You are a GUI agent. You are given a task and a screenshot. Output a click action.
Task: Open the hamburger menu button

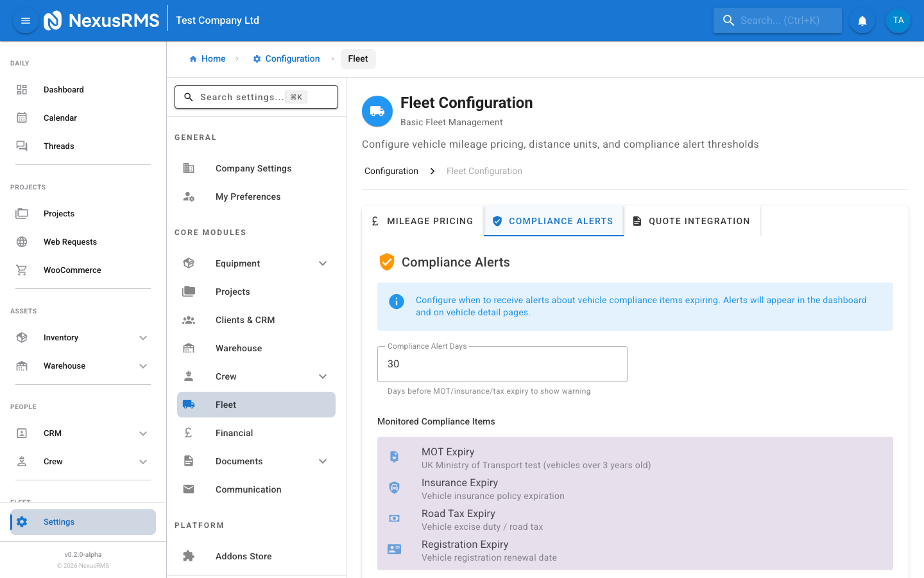pyautogui.click(x=26, y=21)
